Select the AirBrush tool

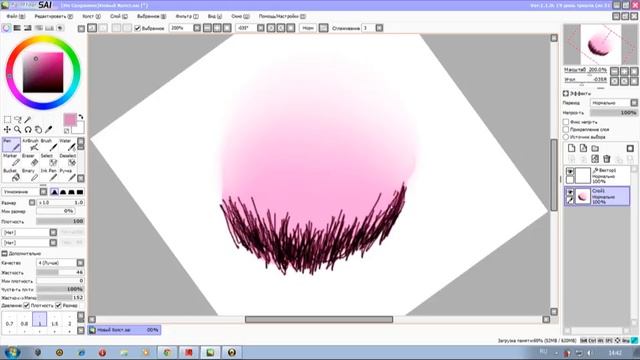[31, 144]
